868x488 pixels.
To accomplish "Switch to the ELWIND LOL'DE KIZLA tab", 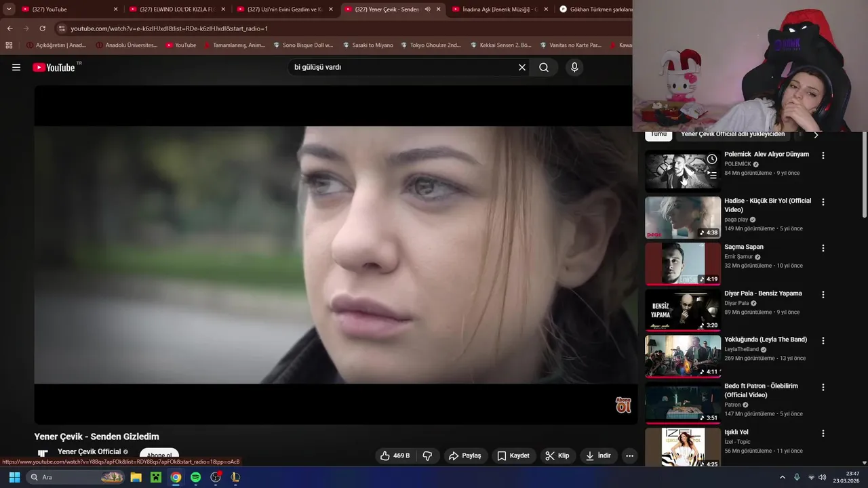I will pyautogui.click(x=177, y=9).
